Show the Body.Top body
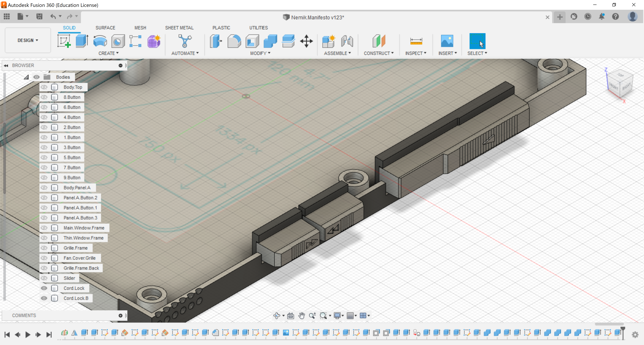The image size is (644, 345). point(44,87)
